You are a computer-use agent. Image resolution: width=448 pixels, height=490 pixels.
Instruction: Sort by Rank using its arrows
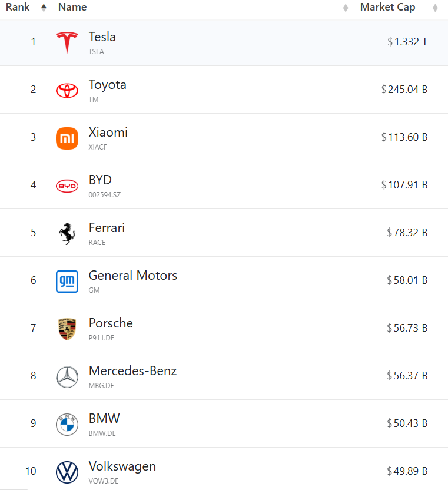(x=44, y=8)
